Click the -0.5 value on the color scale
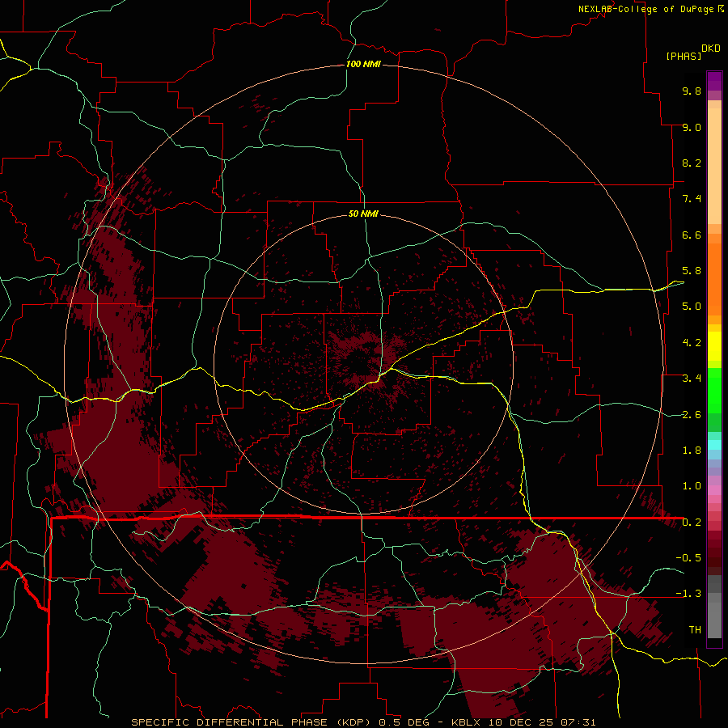The image size is (728, 728). pos(688,558)
